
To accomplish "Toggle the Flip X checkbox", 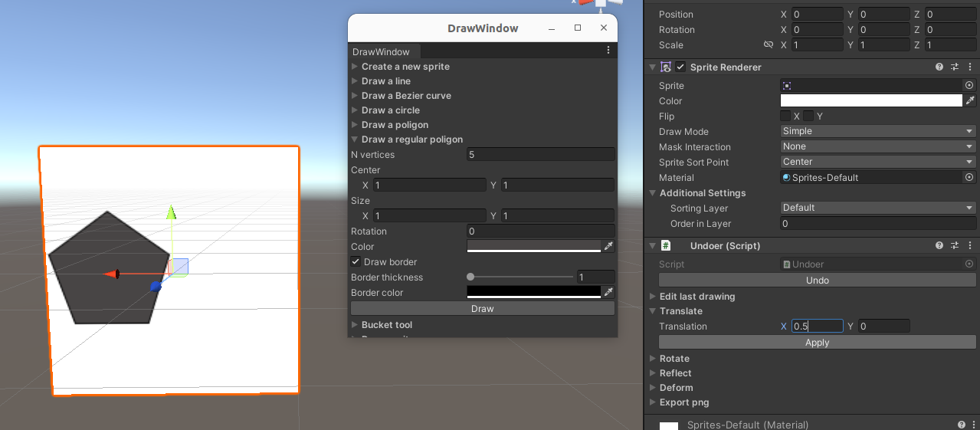I will click(785, 116).
